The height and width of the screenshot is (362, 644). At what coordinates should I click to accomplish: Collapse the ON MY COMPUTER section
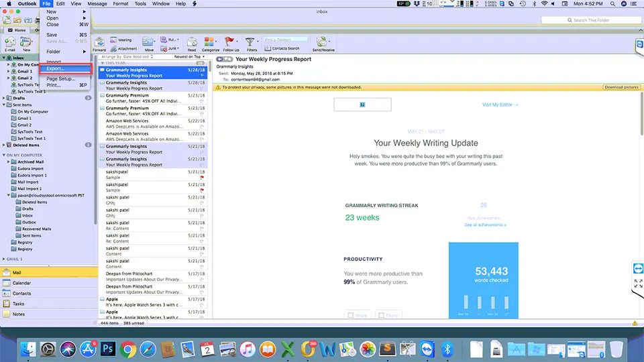click(x=4, y=155)
